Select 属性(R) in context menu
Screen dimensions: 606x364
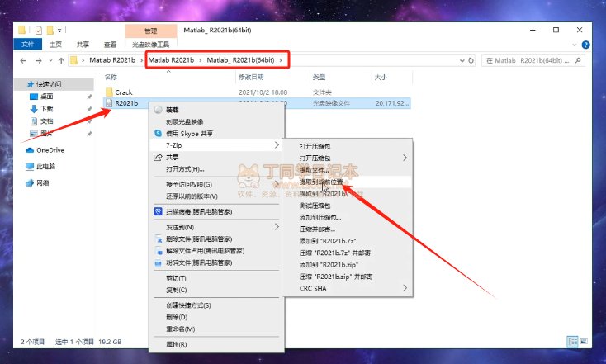pyautogui.click(x=177, y=344)
